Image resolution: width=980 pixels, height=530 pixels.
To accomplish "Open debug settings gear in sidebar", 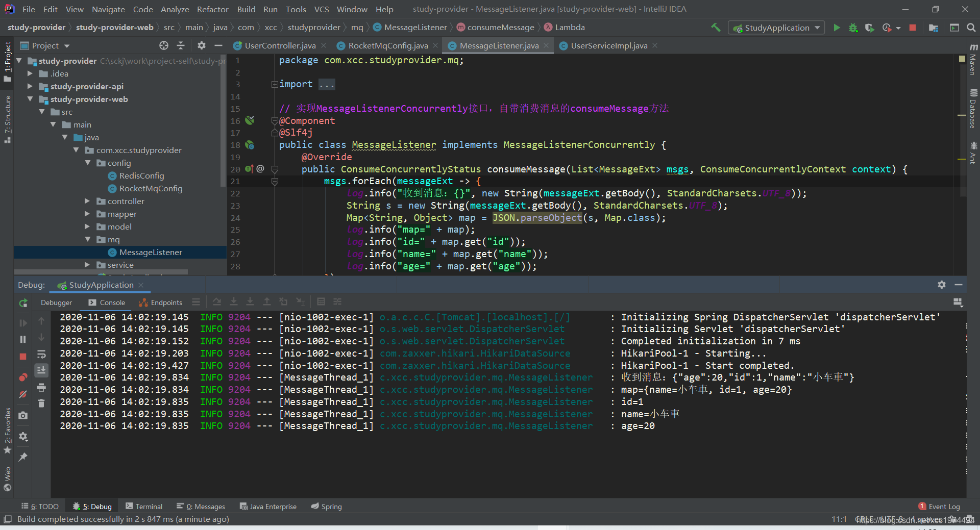I will coord(23,437).
